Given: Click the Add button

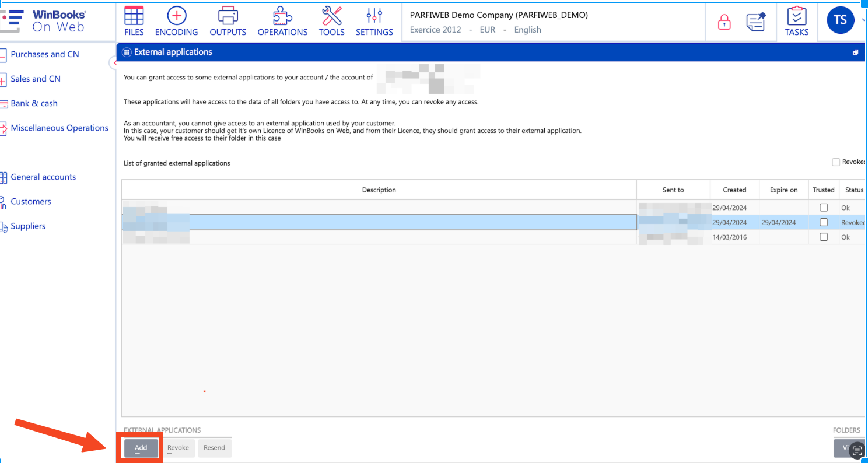Looking at the screenshot, I should [141, 448].
